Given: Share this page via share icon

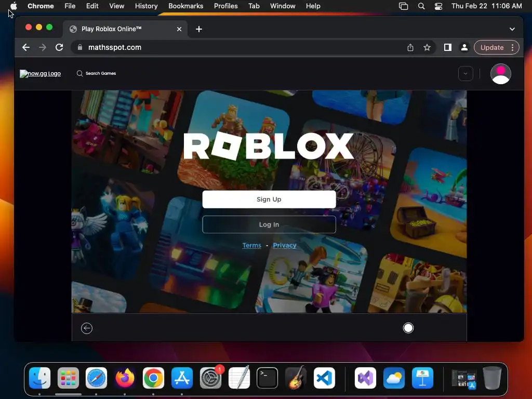Looking at the screenshot, I should [410, 47].
